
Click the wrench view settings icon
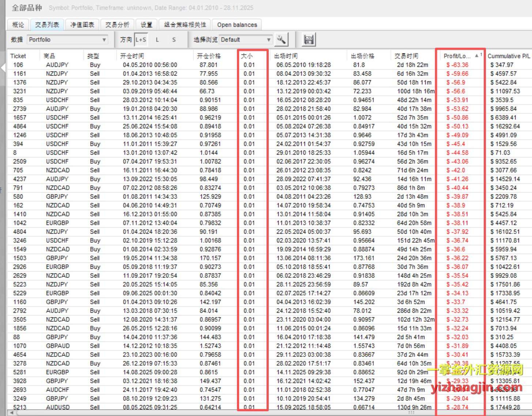(281, 40)
